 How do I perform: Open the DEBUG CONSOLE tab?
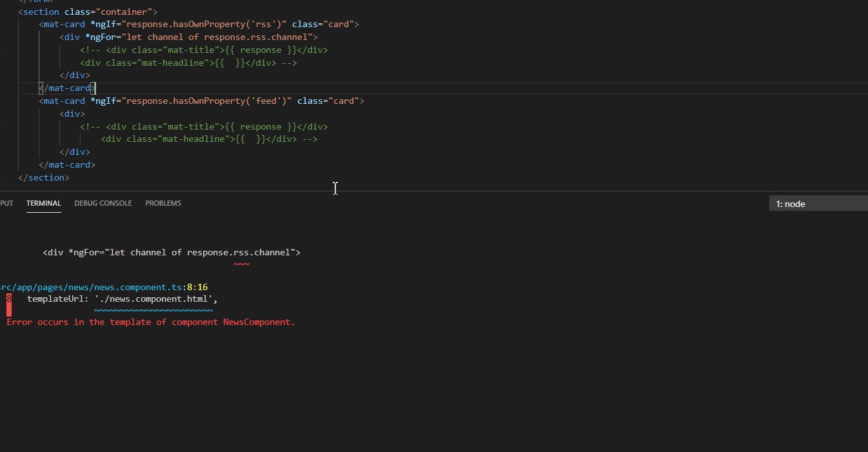pos(103,203)
